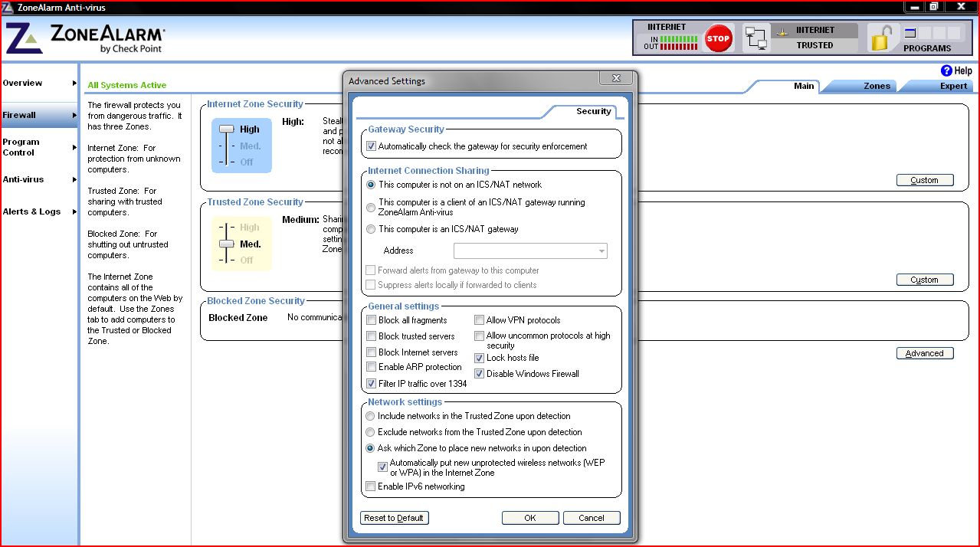Enable IPv6 networking checkbox
980x547 pixels.
(x=371, y=486)
